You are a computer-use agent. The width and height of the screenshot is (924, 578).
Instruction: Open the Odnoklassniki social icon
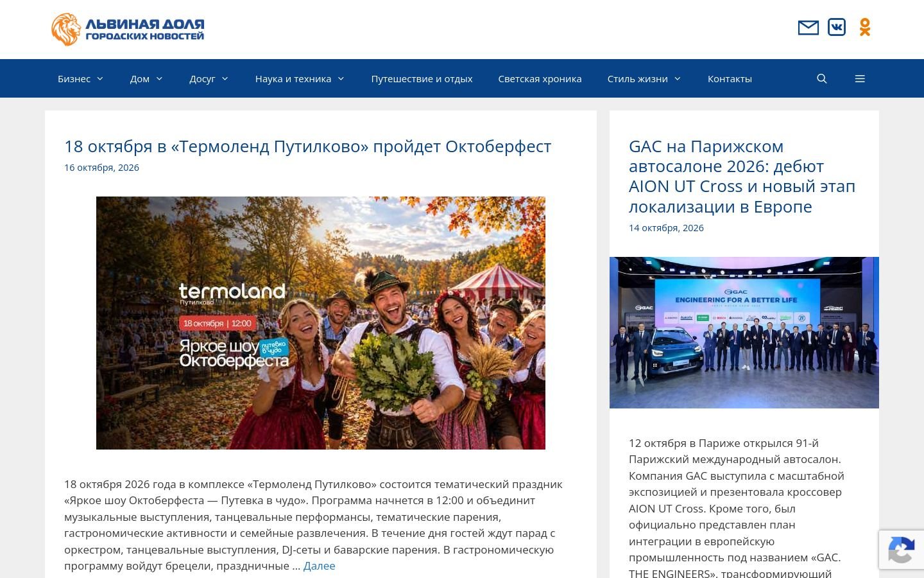[x=865, y=27]
